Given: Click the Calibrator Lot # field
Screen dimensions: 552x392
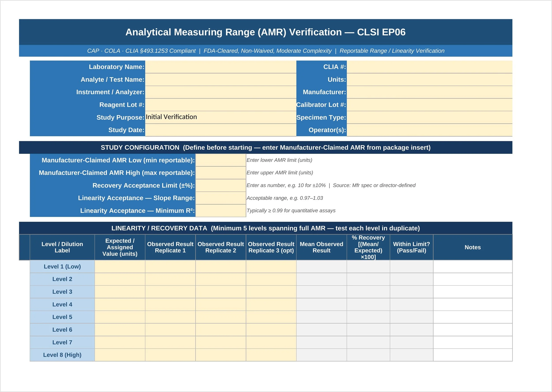Looking at the screenshot, I should pyautogui.click(x=430, y=105).
